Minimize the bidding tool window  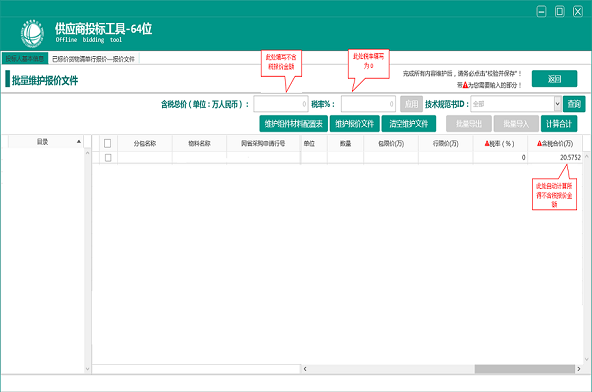[541, 12]
